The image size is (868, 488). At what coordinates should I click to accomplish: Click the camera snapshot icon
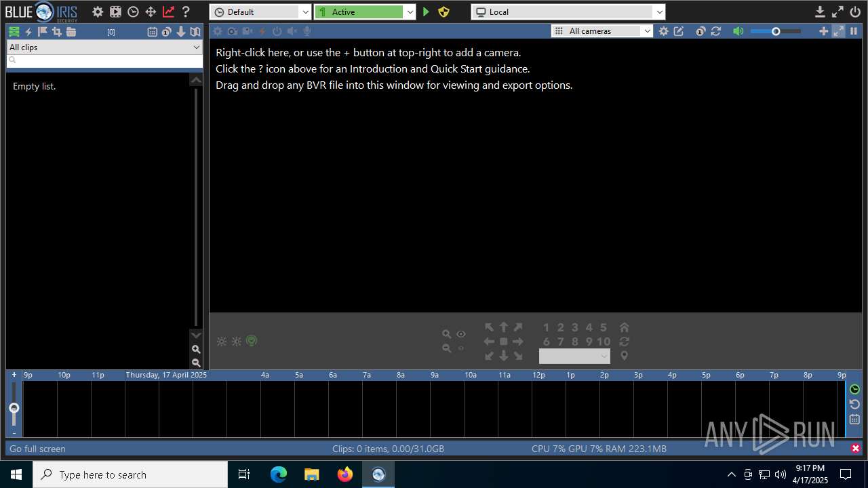[x=233, y=31]
